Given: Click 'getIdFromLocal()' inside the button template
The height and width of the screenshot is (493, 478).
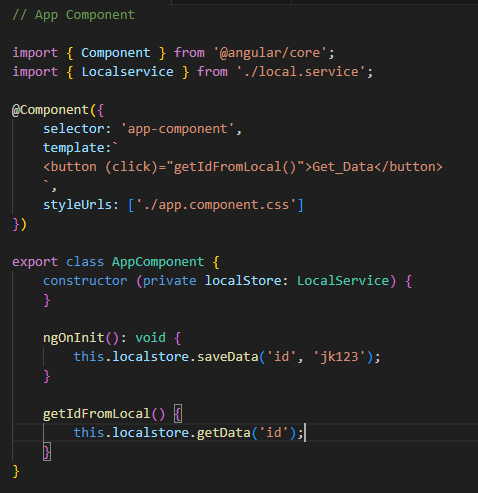Looking at the screenshot, I should coord(235,167).
